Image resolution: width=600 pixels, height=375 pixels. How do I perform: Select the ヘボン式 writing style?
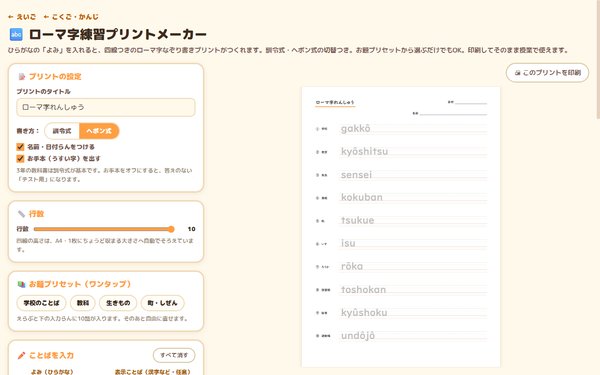[x=99, y=131]
